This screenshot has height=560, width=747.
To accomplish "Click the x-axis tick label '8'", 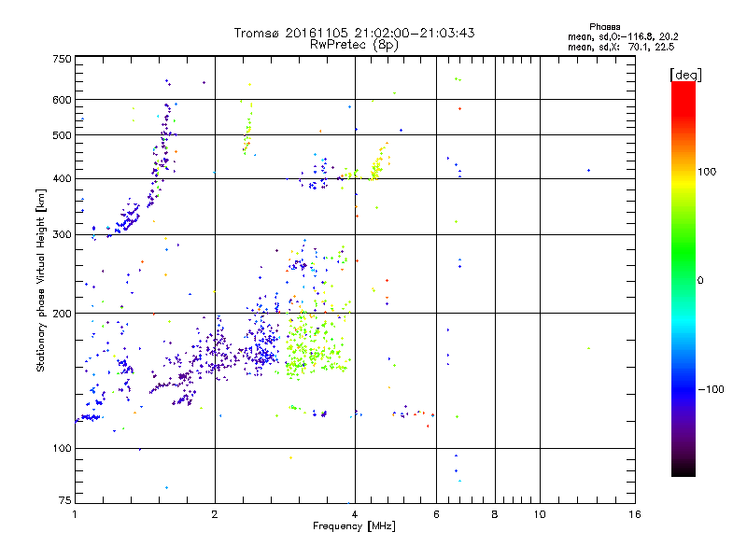I will (495, 514).
